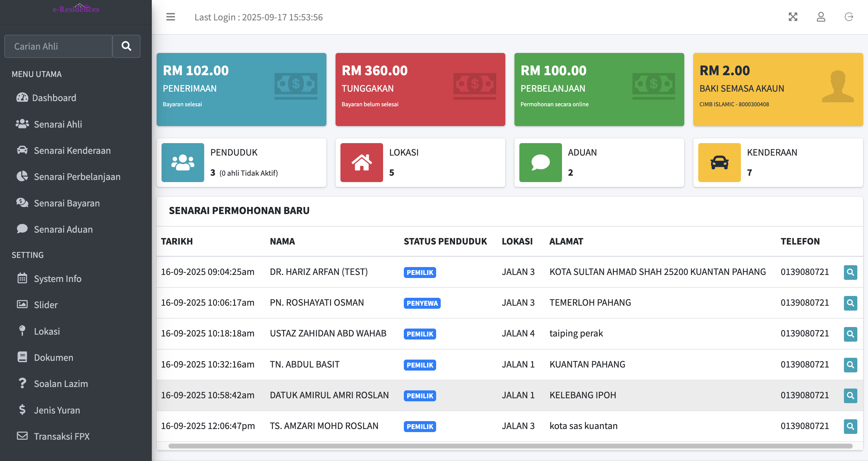Select the Dashboard menu item
868x461 pixels.
point(55,98)
